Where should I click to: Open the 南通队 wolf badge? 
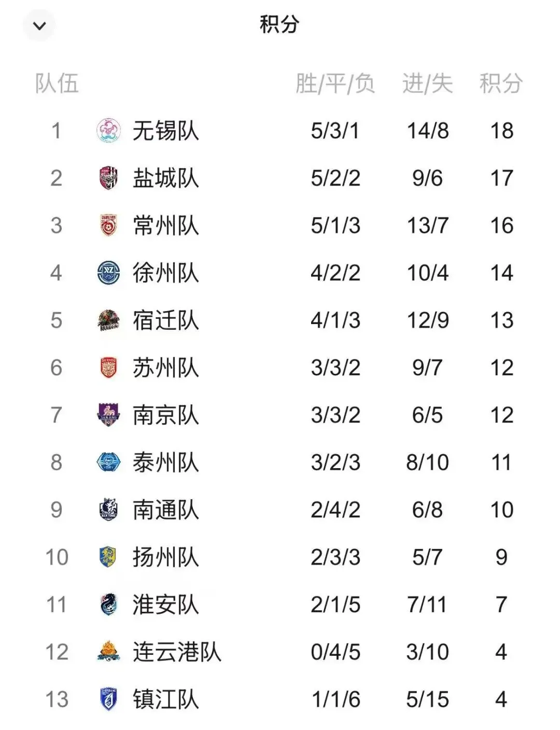point(109,510)
